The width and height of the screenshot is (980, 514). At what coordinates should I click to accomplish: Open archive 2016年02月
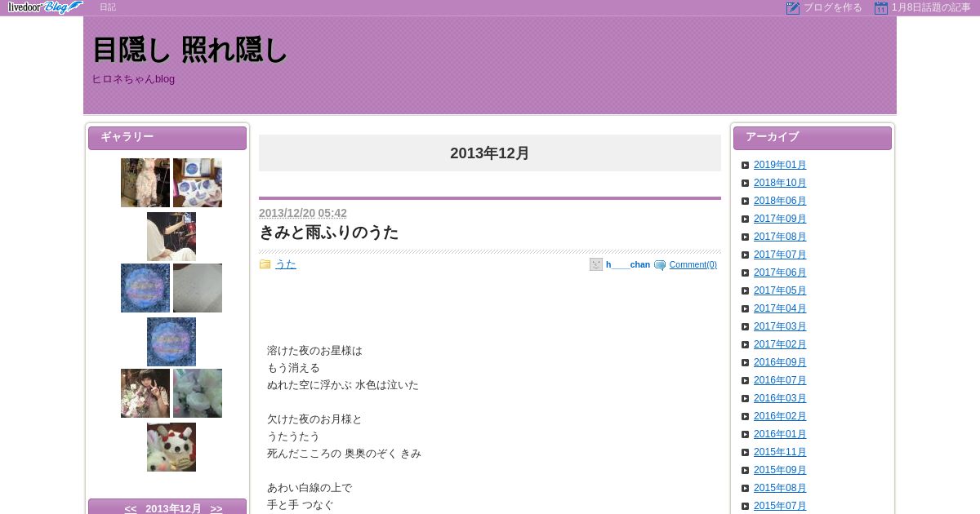780,416
